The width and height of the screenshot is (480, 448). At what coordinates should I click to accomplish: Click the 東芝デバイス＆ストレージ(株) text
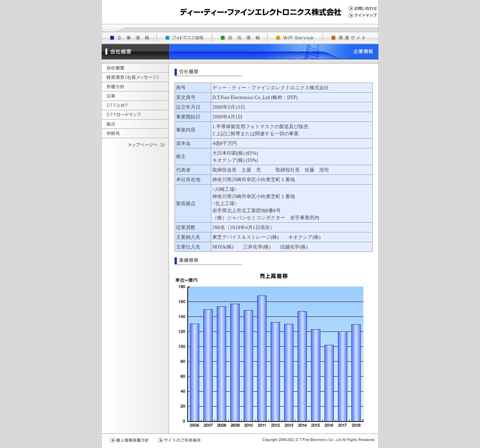pyautogui.click(x=246, y=237)
